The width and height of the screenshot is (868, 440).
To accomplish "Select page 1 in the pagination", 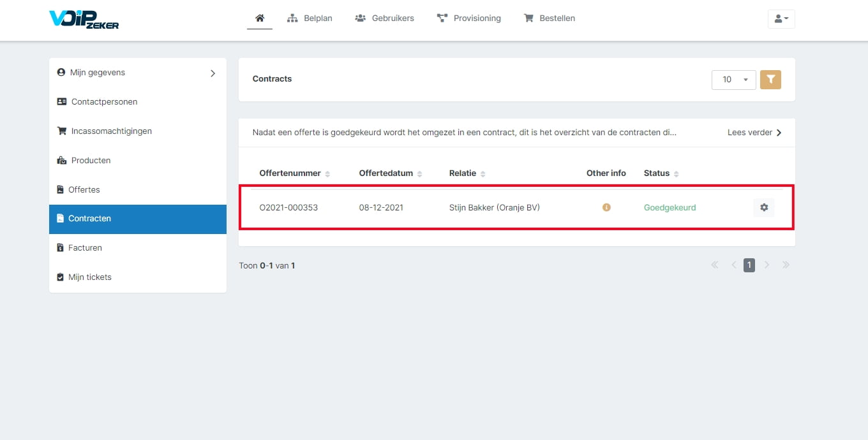I will point(749,265).
